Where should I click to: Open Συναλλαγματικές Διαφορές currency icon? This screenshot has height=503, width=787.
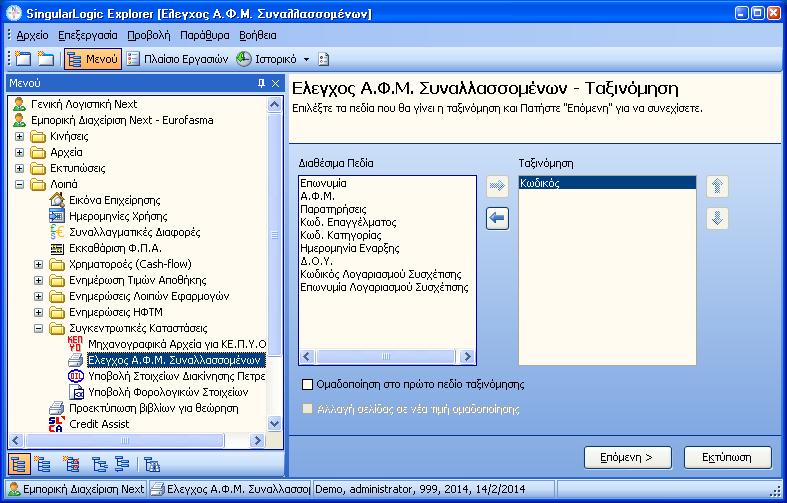coord(57,232)
